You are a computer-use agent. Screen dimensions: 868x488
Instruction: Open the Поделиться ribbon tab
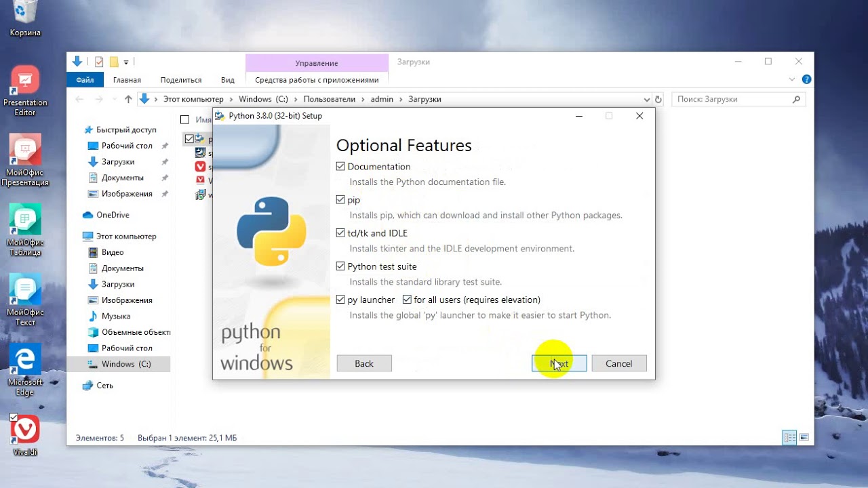[x=181, y=79]
